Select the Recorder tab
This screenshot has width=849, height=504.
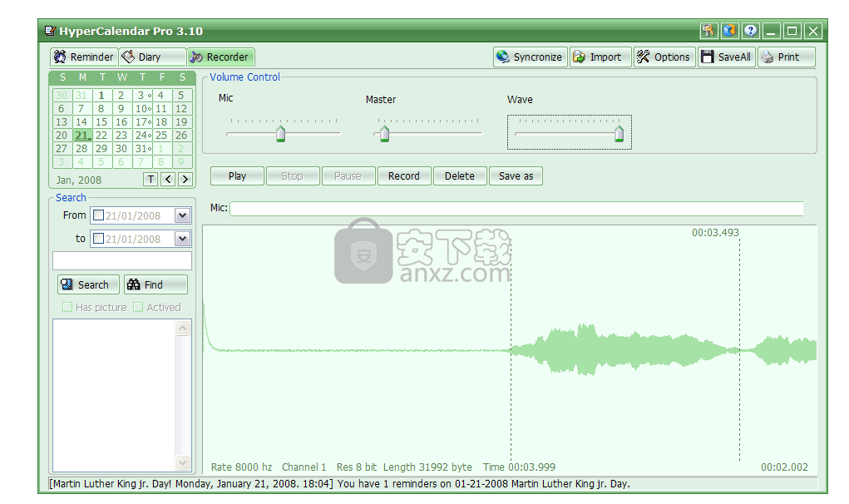coord(220,57)
